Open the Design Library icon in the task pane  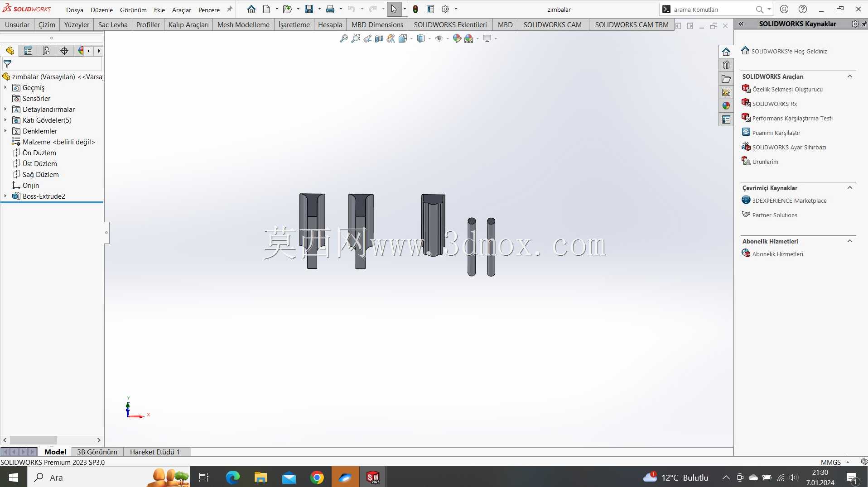pos(726,65)
